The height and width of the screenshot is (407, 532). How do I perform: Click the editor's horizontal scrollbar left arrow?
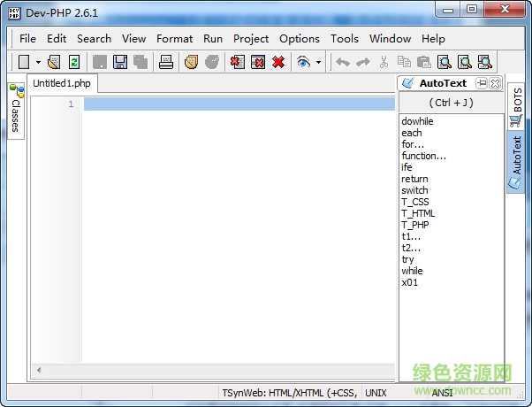click(39, 370)
